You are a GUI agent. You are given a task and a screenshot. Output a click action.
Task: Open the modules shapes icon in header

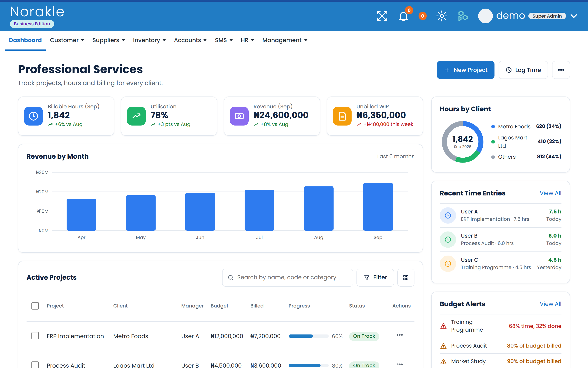tap(463, 16)
